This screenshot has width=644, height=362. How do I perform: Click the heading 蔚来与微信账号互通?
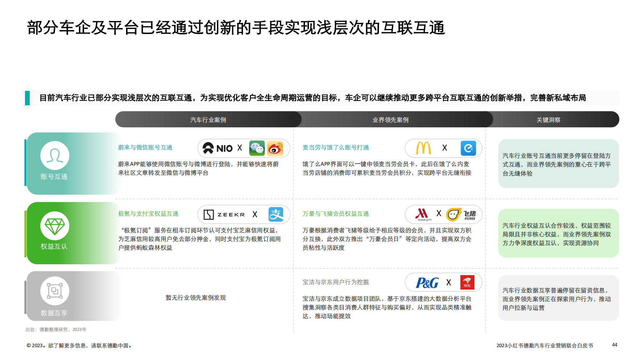[145, 147]
